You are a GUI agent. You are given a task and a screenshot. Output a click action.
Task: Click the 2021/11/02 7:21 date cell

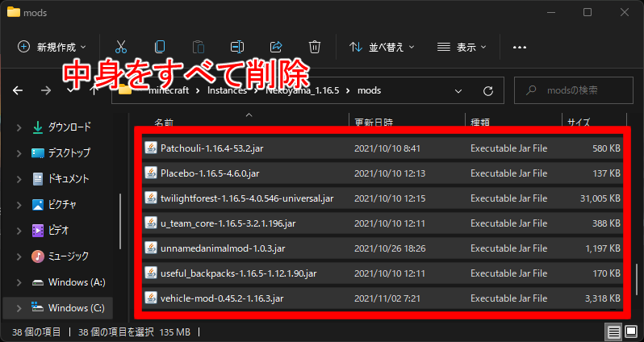pyautogui.click(x=387, y=299)
